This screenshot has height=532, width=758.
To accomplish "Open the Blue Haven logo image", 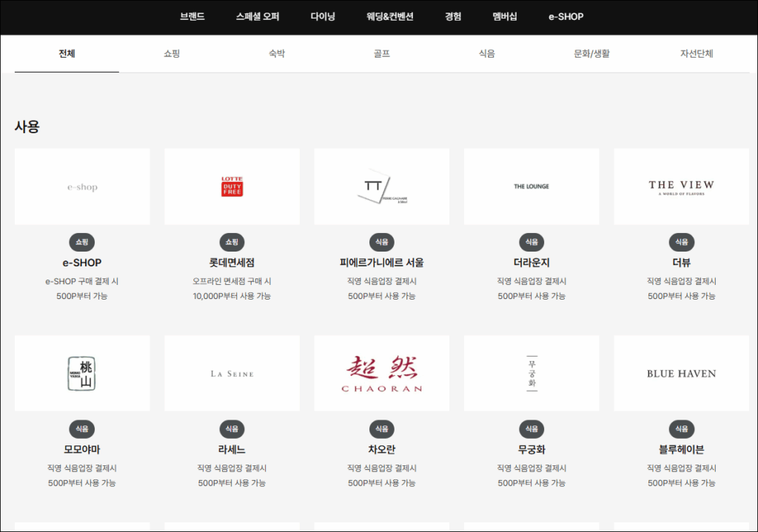I will [682, 374].
